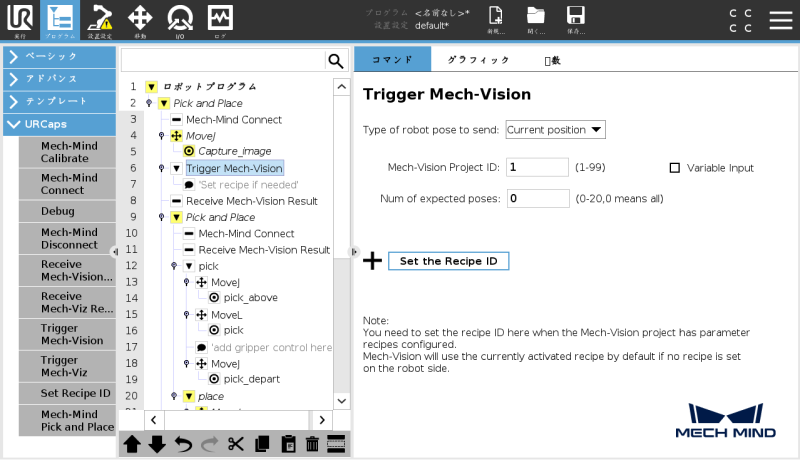
Task: Select the MoveL node in tree
Action: point(227,315)
